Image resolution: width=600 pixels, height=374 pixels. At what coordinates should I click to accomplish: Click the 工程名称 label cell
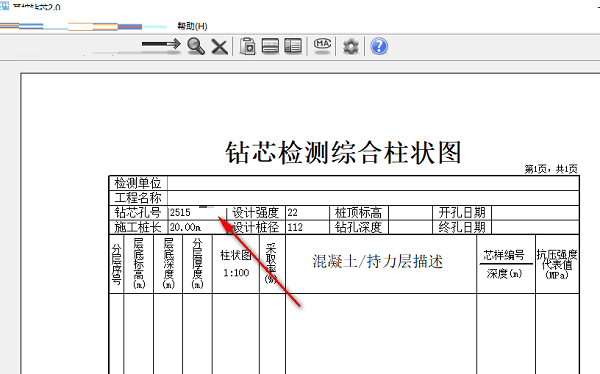pos(138,198)
